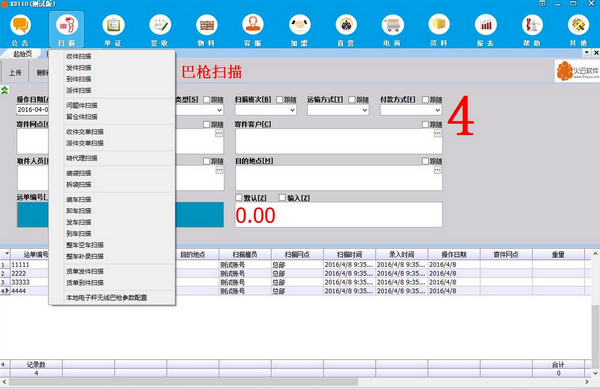Toggle 跟随 checkbox for 运输方式[T]
600x389 pixels.
pos(352,99)
